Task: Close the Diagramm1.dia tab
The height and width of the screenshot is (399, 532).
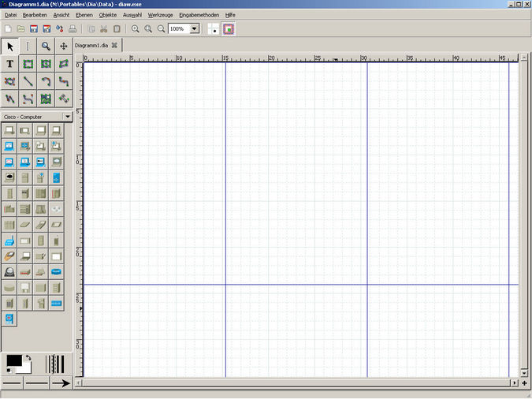Action: [114, 45]
